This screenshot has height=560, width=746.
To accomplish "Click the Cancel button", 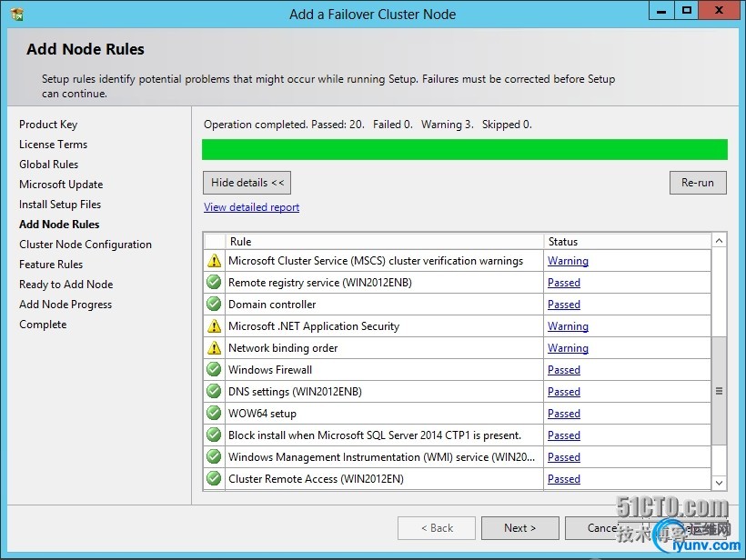I will 602,528.
